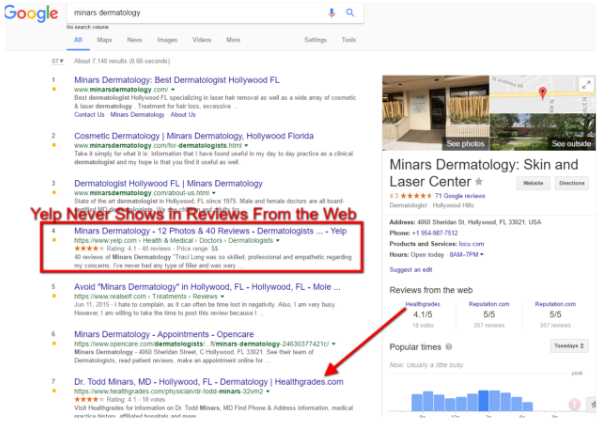This screenshot has width=613, height=423.
Task: Click the orange dot under result 7
Action: coord(54,391)
